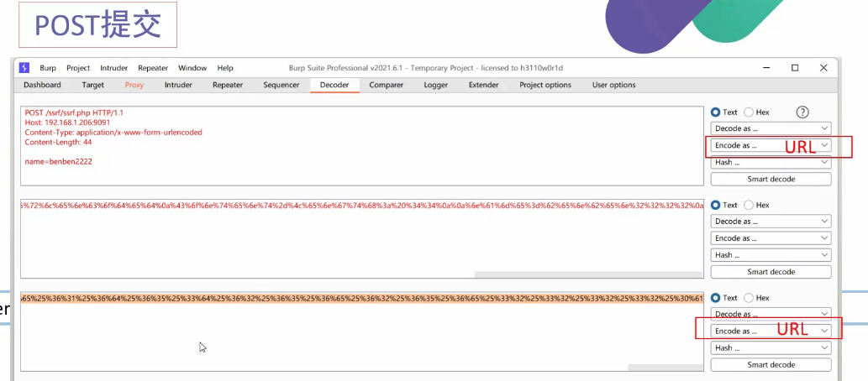Switch to the Repeater tab
The height and width of the screenshot is (381, 868).
pos(228,85)
